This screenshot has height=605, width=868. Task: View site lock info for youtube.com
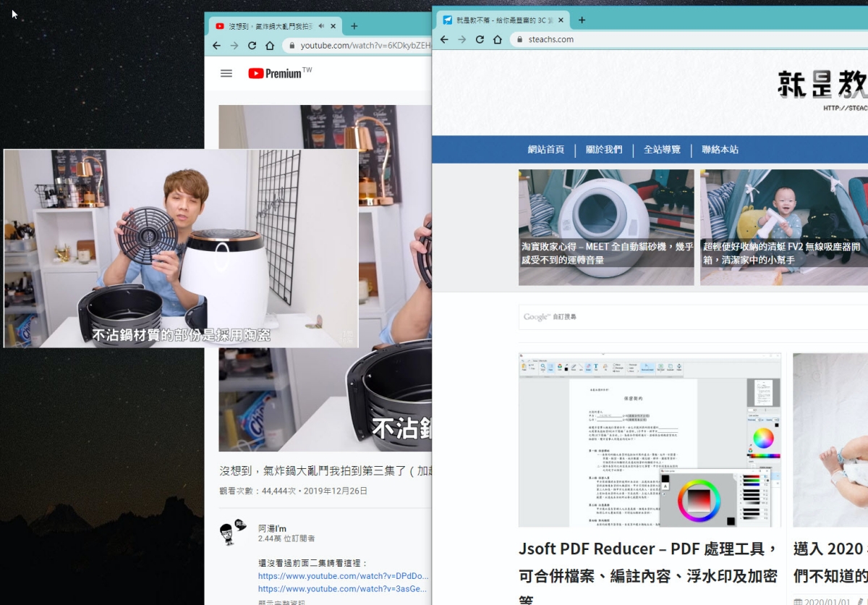292,46
